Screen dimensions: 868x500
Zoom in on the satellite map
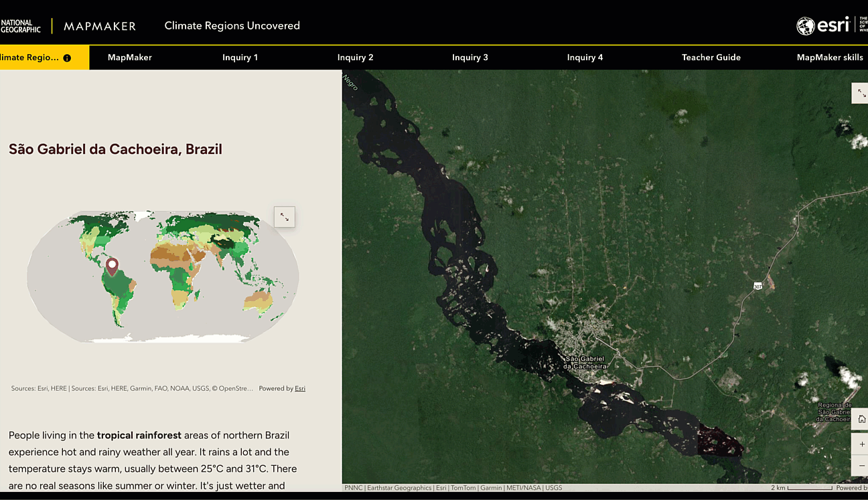point(861,444)
